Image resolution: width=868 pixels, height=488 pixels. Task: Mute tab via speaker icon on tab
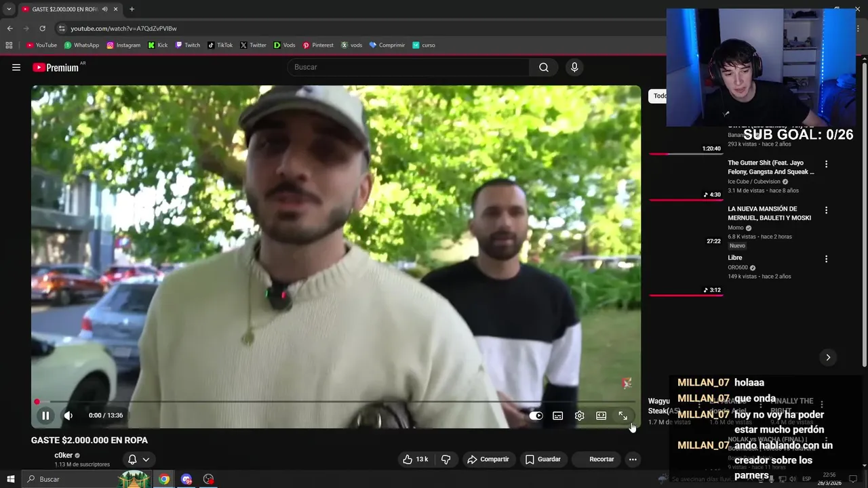click(x=104, y=9)
